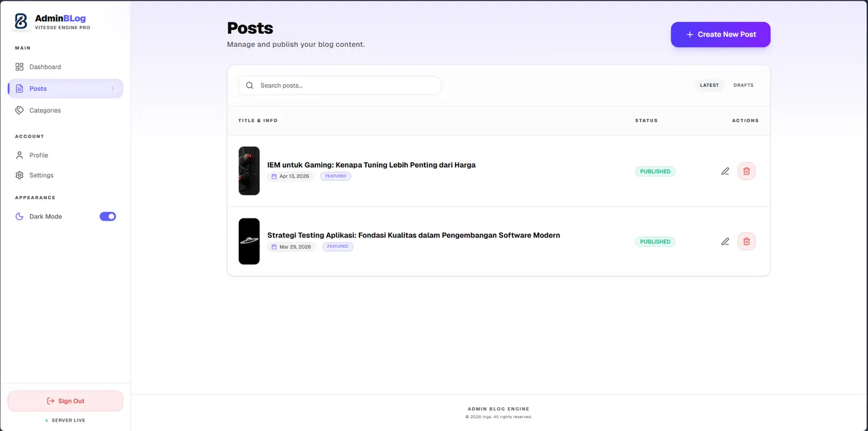Screen dimensions: 868x431
Task: Click the Published badge of IEM post
Action: [x=655, y=172]
